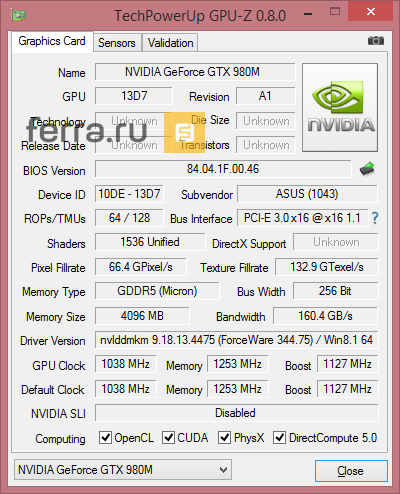This screenshot has height=494, width=400.
Task: Switch to the Validation tab
Action: [x=170, y=43]
